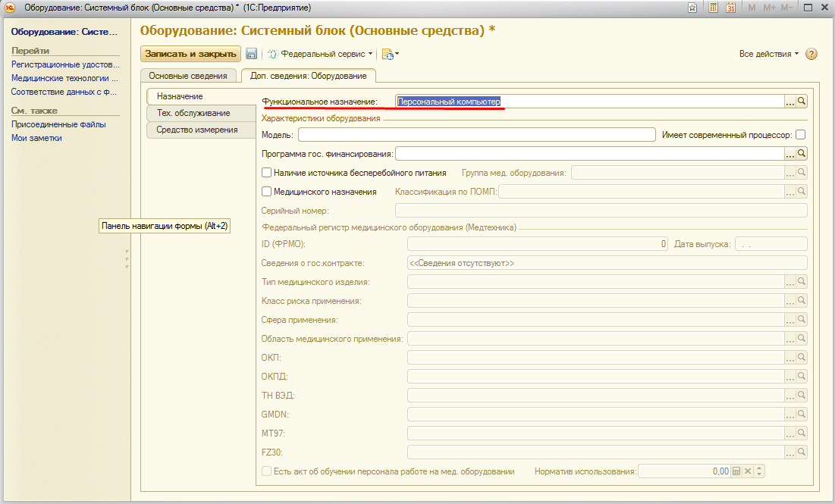Screen dimensions: 835x504
Task: Open help with the question mark icon
Action: tap(811, 54)
